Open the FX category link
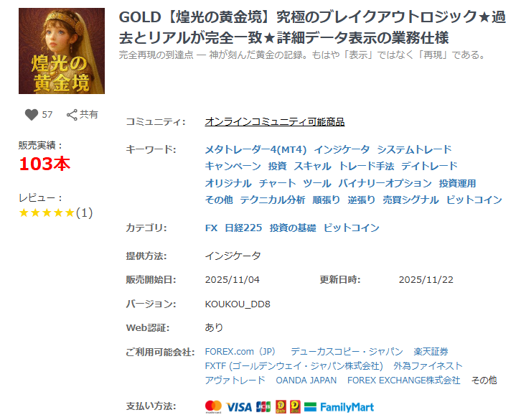This screenshot has width=516, height=420. coord(211,228)
